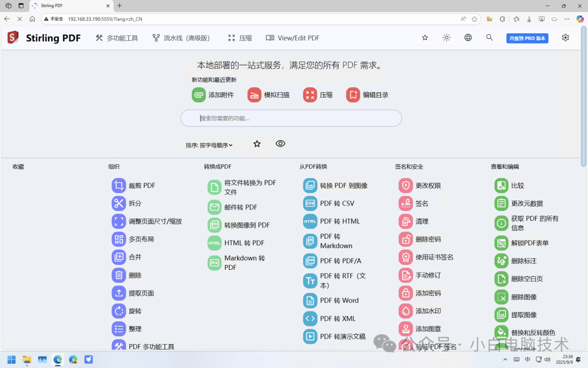588x368 pixels.
Task: Go to Stirling PDF home logo
Action: [44, 38]
